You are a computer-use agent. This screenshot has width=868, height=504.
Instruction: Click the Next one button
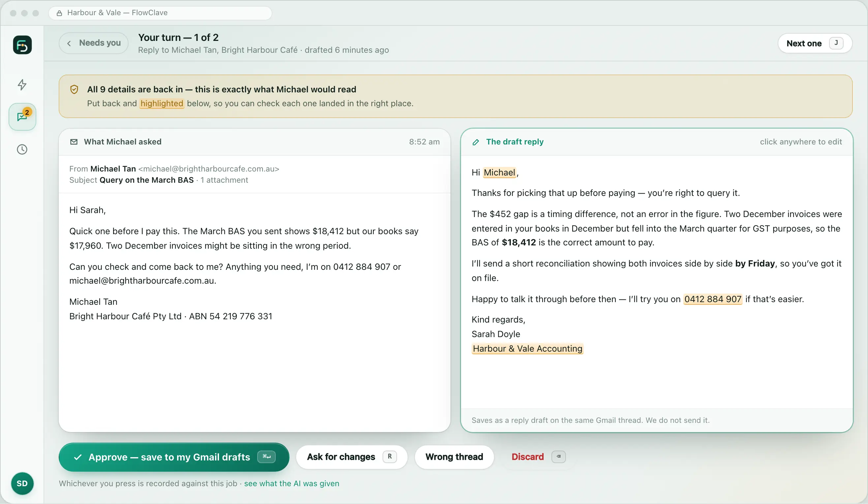click(815, 44)
